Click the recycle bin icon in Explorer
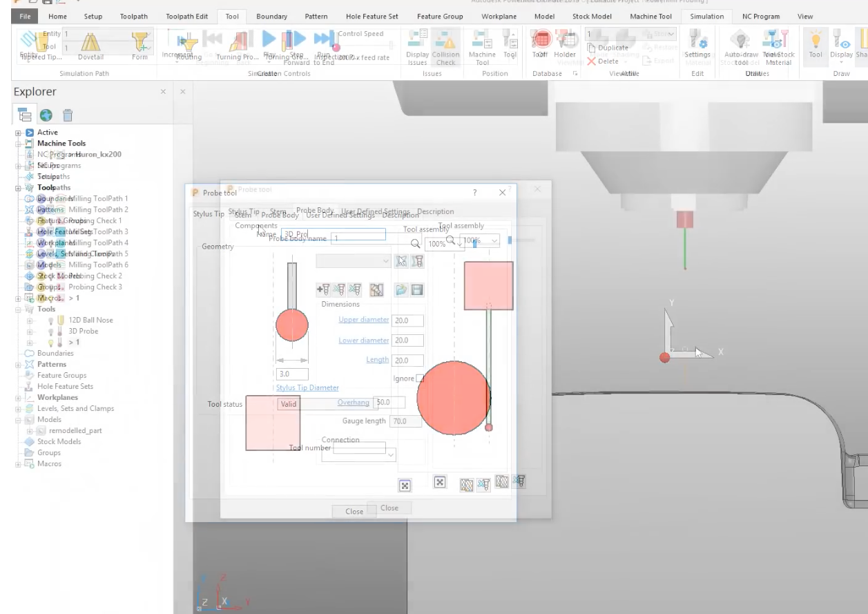868x614 pixels. tap(68, 115)
